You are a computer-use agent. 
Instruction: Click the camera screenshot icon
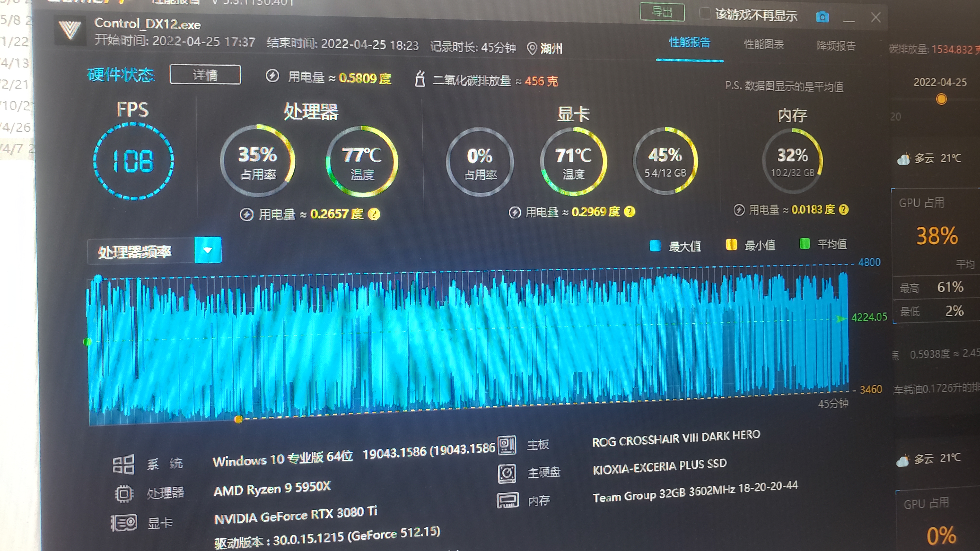coord(822,17)
